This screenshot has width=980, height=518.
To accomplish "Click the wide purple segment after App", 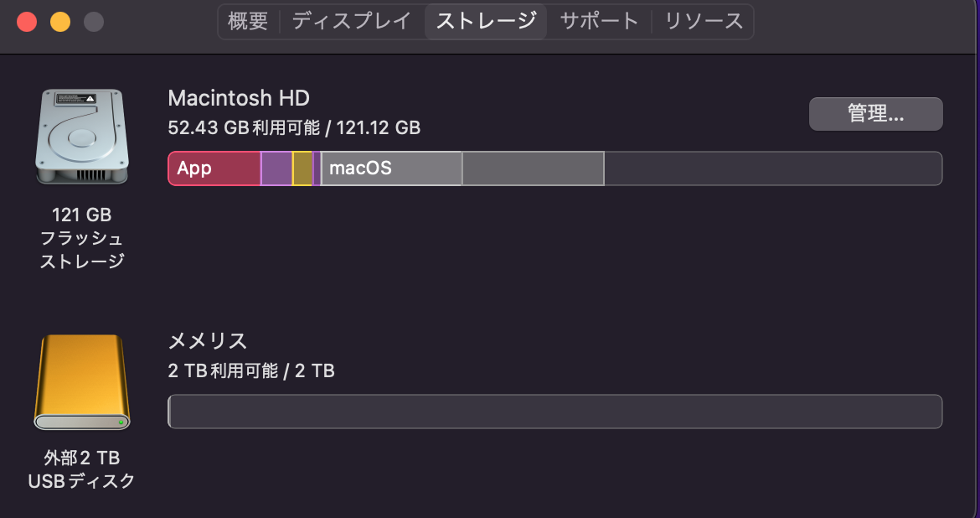I will coord(276,168).
